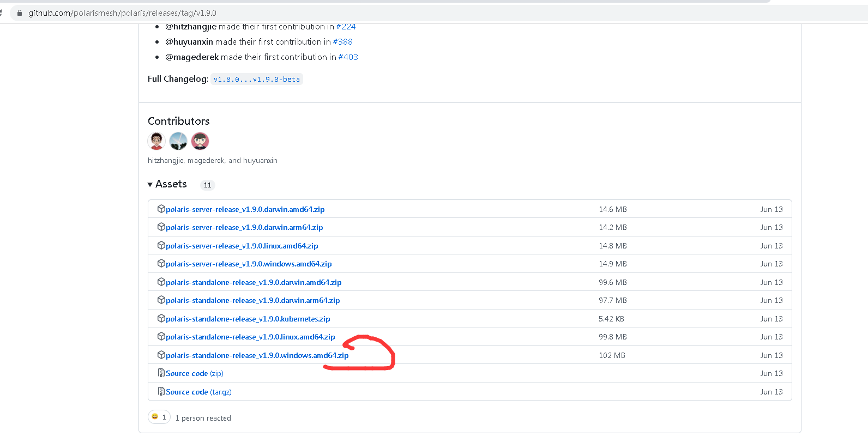Open hitzhangjie's contributor avatar
Viewport: 868px width, 437px height.
coord(156,141)
